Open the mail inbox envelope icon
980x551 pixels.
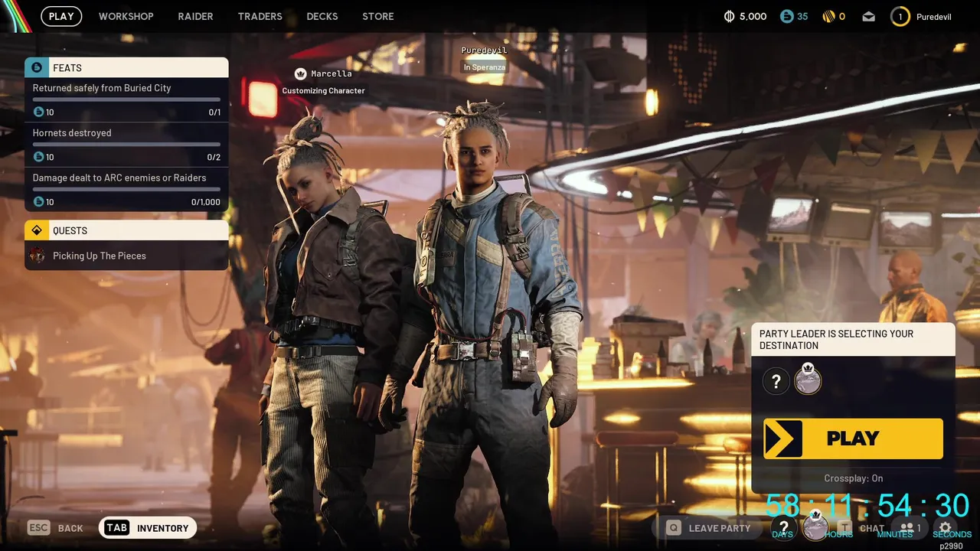868,16
